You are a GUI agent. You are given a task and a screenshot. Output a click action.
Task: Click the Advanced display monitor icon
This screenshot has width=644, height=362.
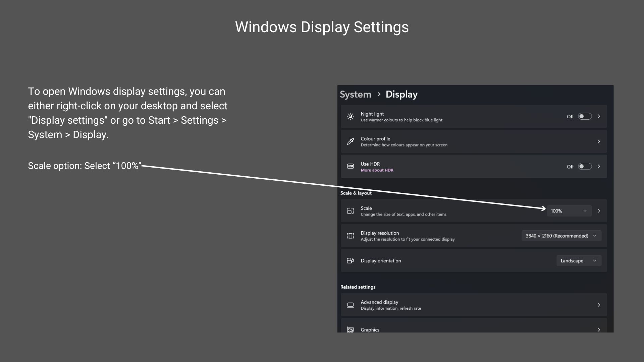click(350, 305)
